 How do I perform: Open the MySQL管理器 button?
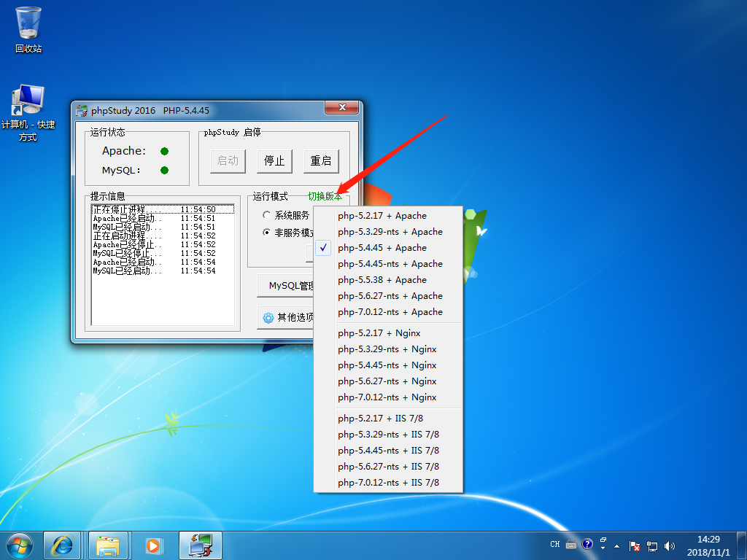285,286
